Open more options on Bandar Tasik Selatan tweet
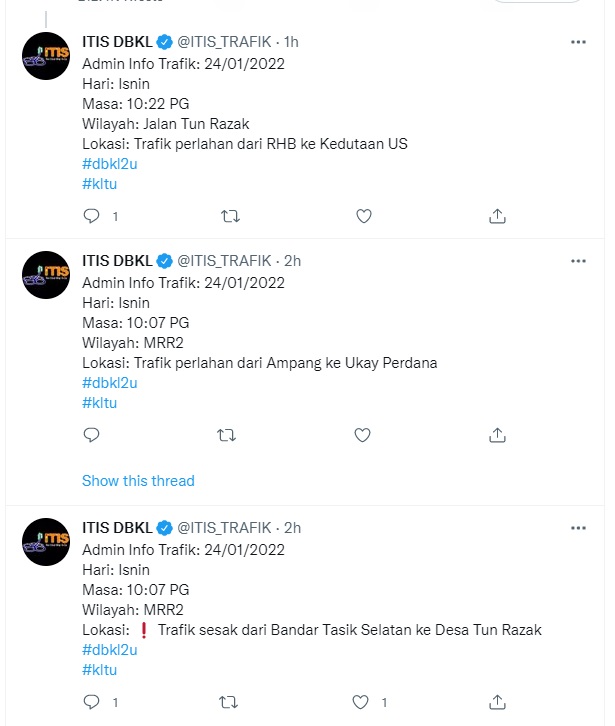The width and height of the screenshot is (615, 726). (x=578, y=528)
